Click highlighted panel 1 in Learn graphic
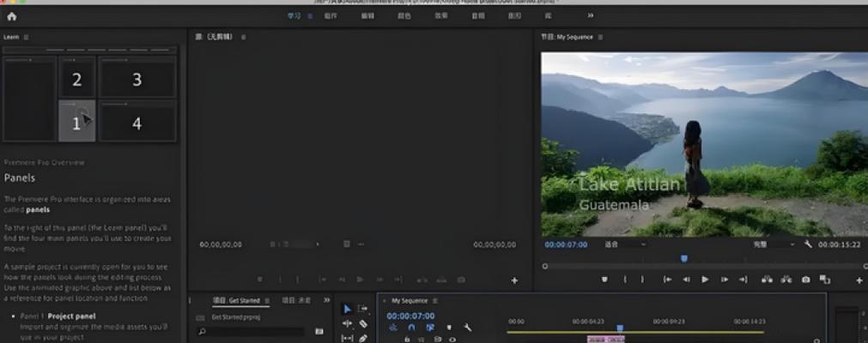Viewport: 868px width, 343px height. (77, 121)
